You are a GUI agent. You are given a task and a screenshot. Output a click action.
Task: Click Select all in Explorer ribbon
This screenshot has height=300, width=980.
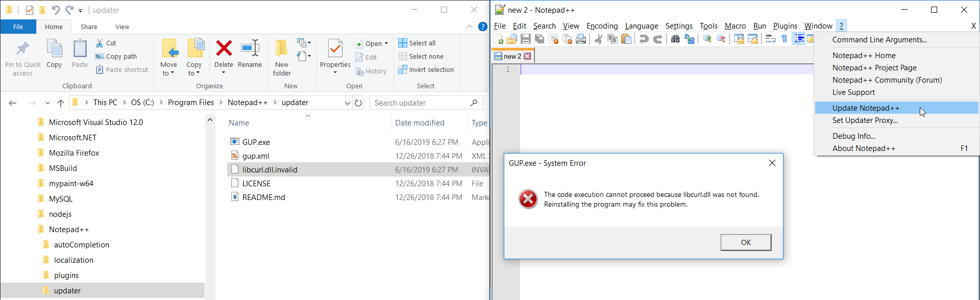417,43
